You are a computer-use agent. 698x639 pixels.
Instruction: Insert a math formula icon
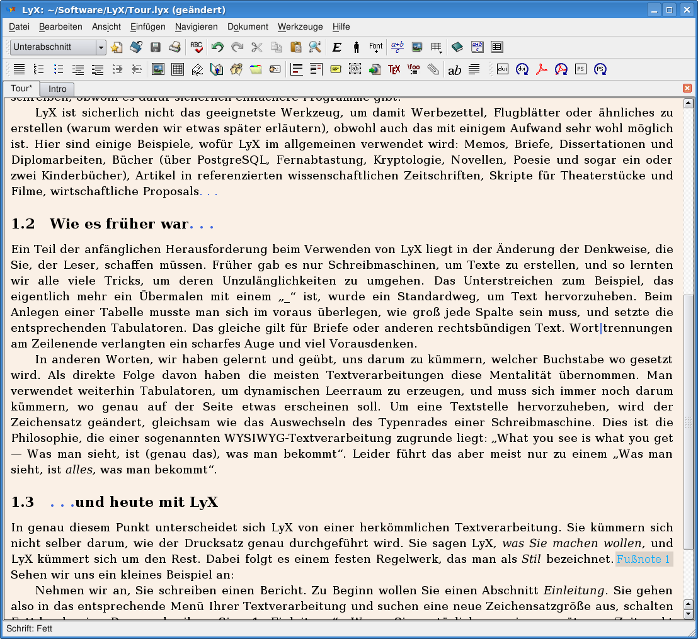pyautogui.click(x=397, y=47)
